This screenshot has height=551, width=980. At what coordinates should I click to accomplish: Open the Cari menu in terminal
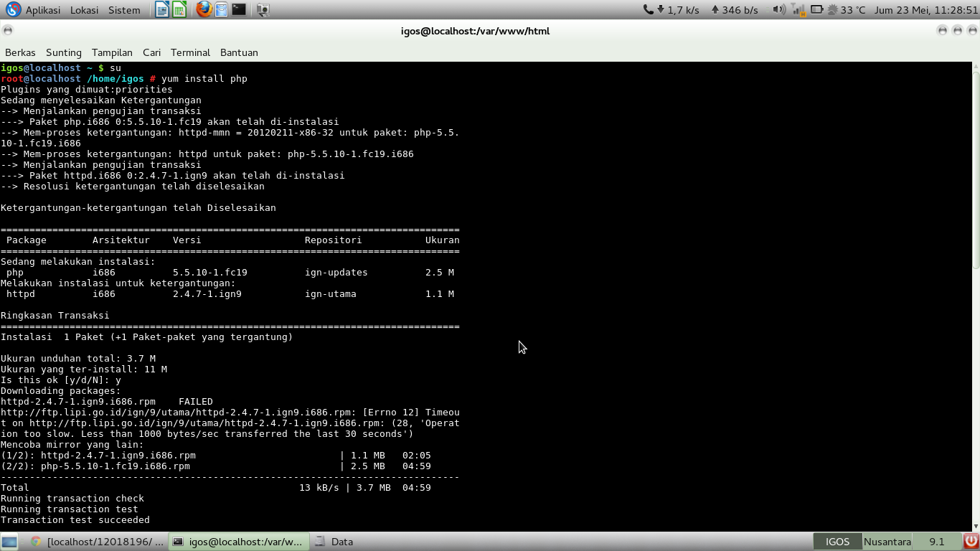151,52
